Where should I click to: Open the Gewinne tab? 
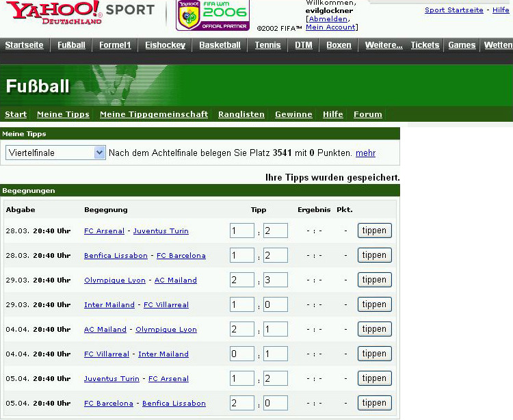[x=293, y=114]
